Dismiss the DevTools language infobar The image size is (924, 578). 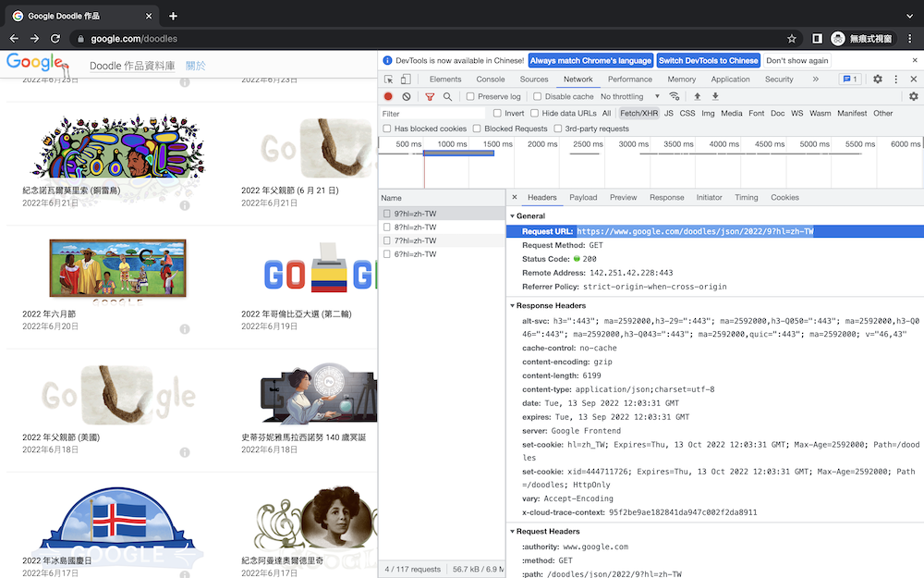pyautogui.click(x=915, y=60)
